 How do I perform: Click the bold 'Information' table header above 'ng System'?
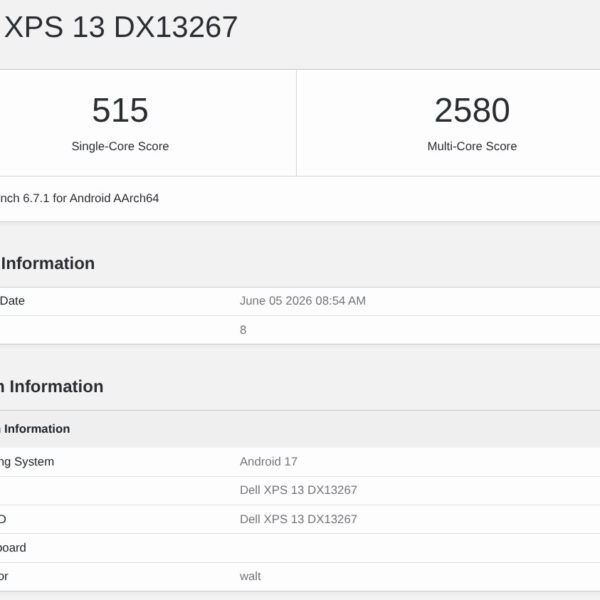pos(37,429)
